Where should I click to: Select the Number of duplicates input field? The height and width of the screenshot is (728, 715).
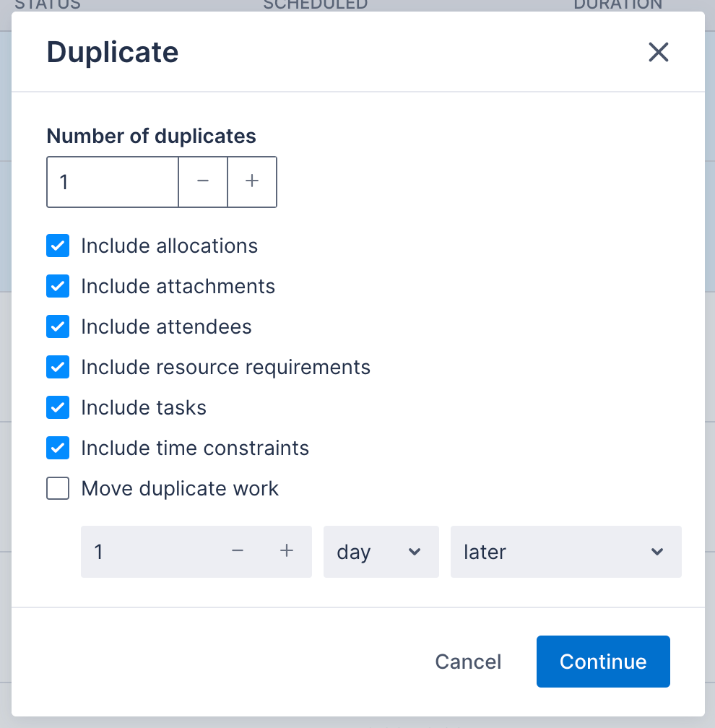coord(112,182)
